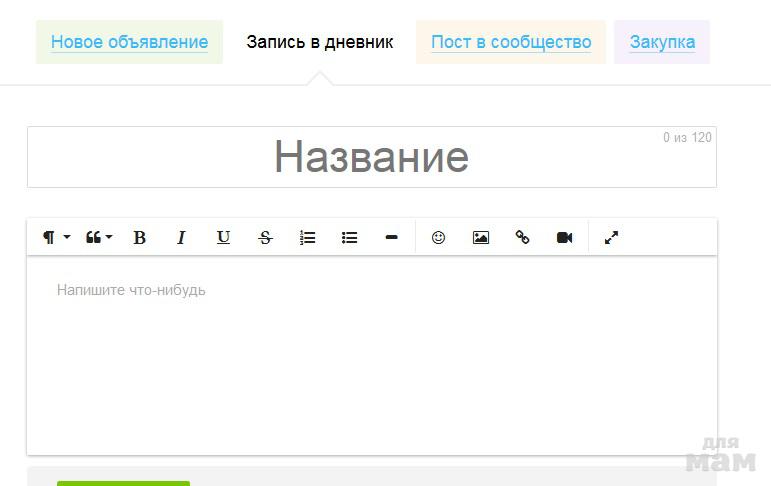
Task: Open the quote style dropdown
Action: (98, 238)
